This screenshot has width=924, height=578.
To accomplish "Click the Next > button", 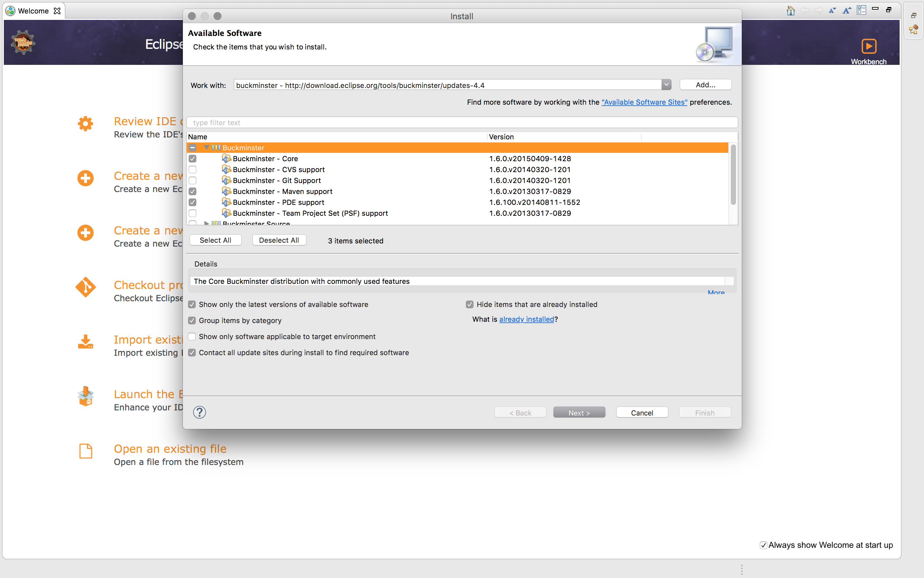I will click(579, 413).
